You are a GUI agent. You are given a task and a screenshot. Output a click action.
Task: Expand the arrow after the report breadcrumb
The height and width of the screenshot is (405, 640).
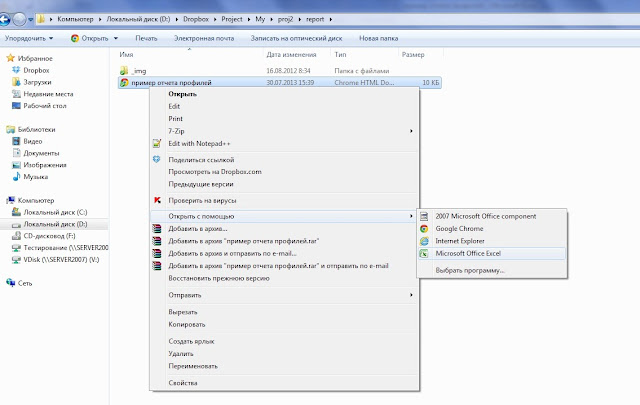point(331,19)
